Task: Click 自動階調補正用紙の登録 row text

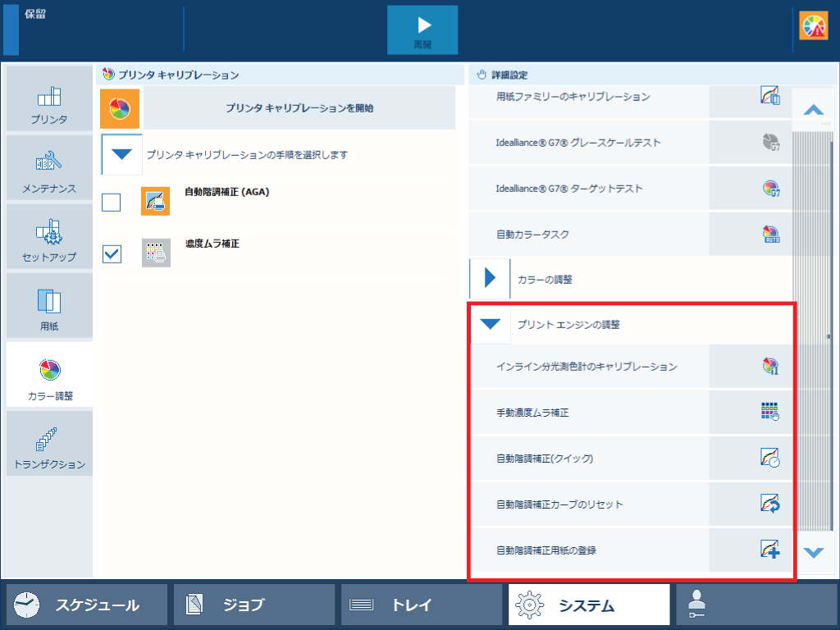Action: tap(546, 550)
